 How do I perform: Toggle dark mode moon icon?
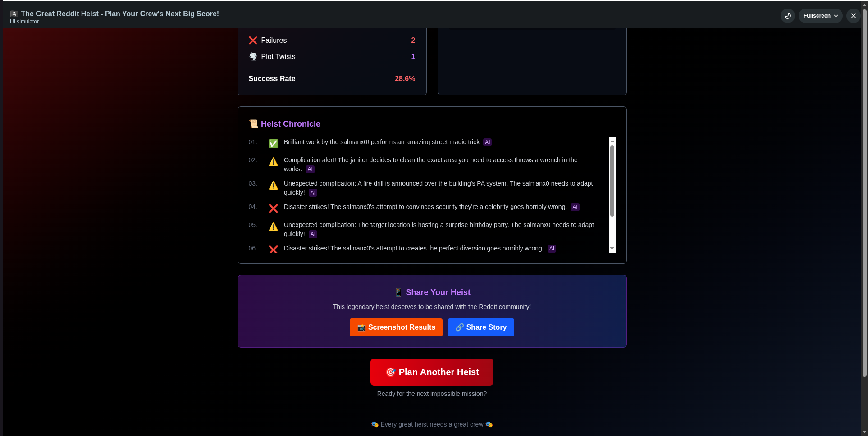[787, 16]
